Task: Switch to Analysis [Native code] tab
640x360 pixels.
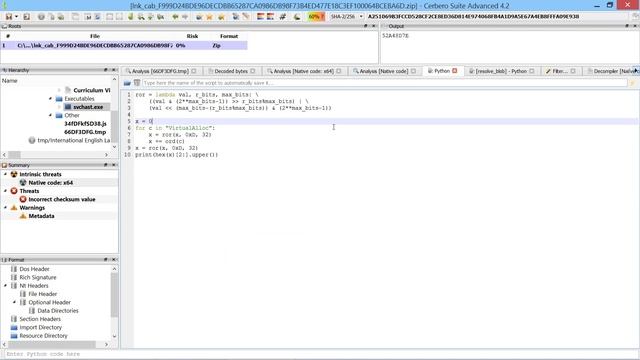Action: tap(383, 71)
